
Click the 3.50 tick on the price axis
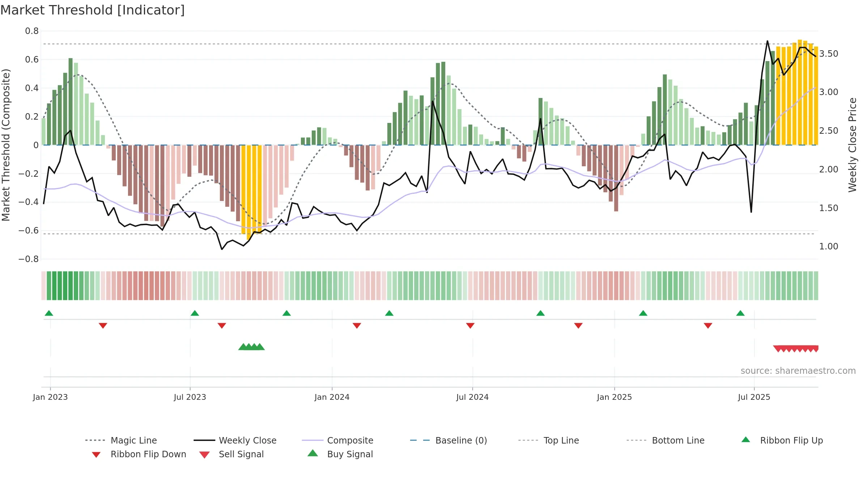829,54
